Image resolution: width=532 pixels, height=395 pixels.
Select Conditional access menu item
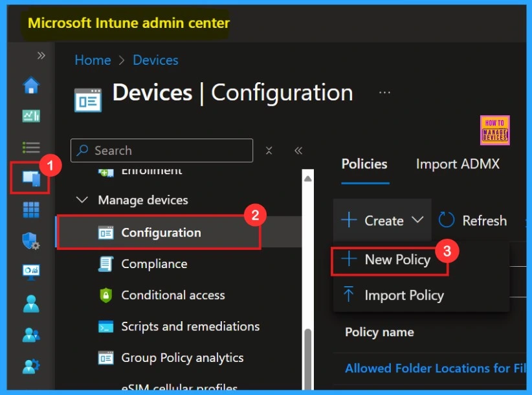click(x=173, y=295)
